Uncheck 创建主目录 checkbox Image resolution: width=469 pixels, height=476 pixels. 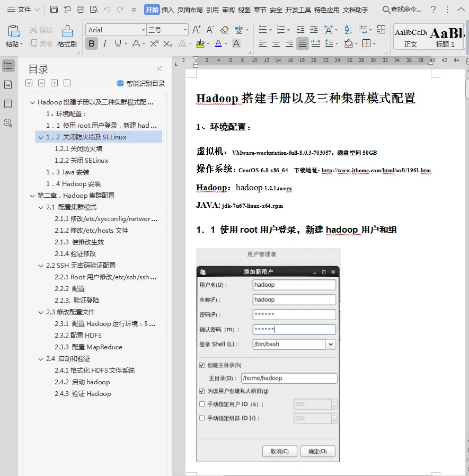point(202,365)
